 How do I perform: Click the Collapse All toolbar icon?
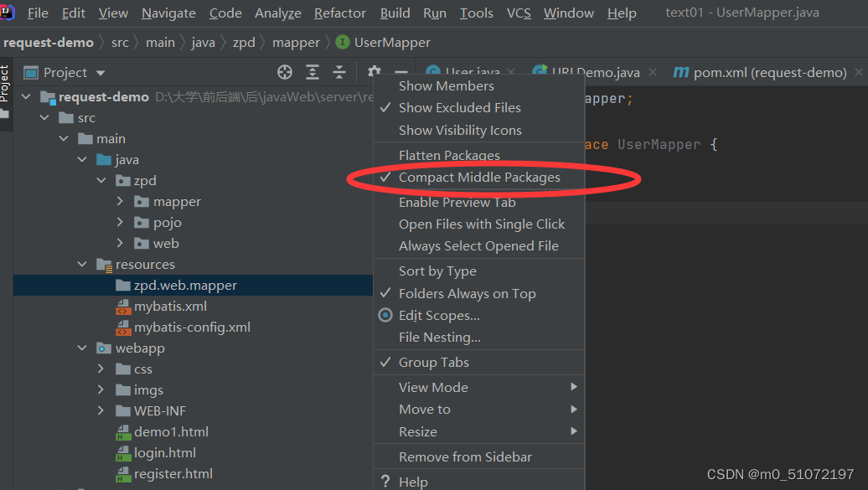339,72
